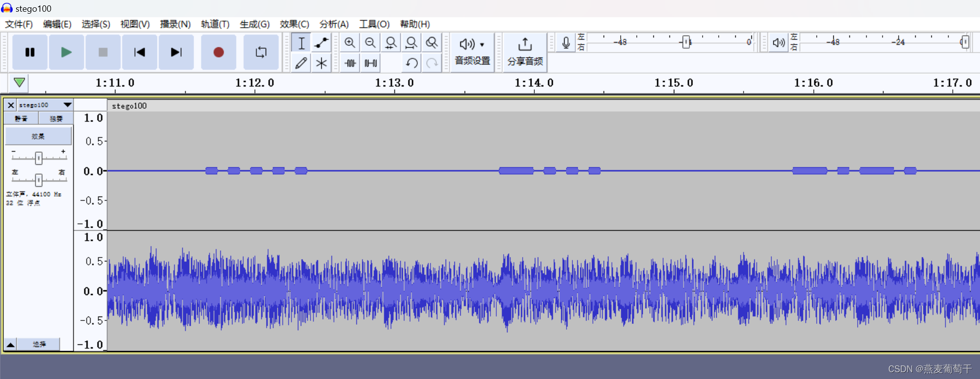Start recording with the red Record button
This screenshot has width=980, height=379.
(218, 52)
